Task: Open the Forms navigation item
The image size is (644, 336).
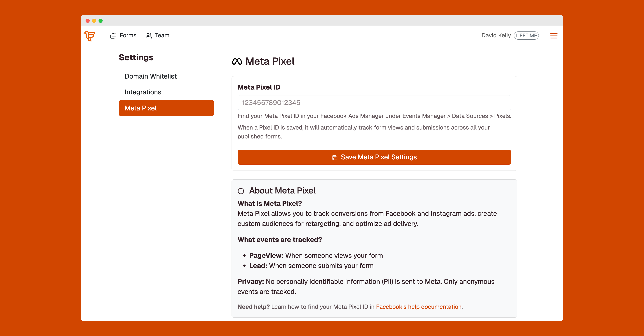Action: [x=128, y=36]
